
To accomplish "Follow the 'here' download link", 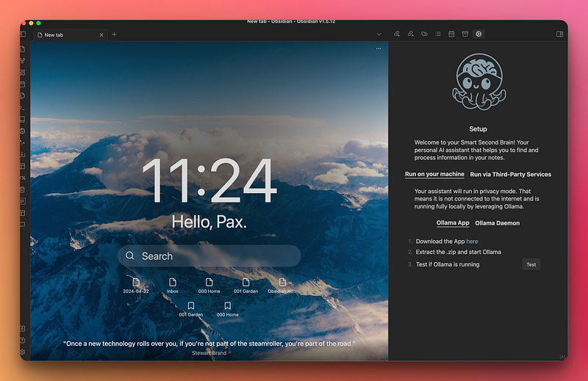I will pos(472,242).
